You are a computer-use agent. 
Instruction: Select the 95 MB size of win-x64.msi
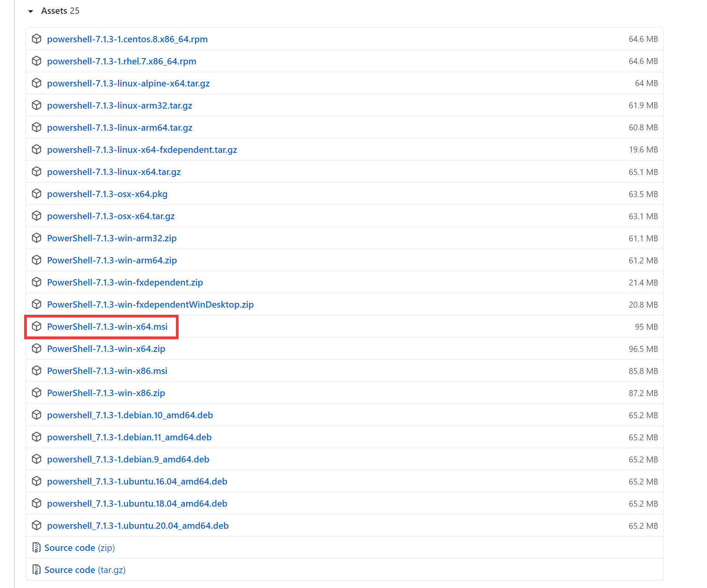pos(647,327)
